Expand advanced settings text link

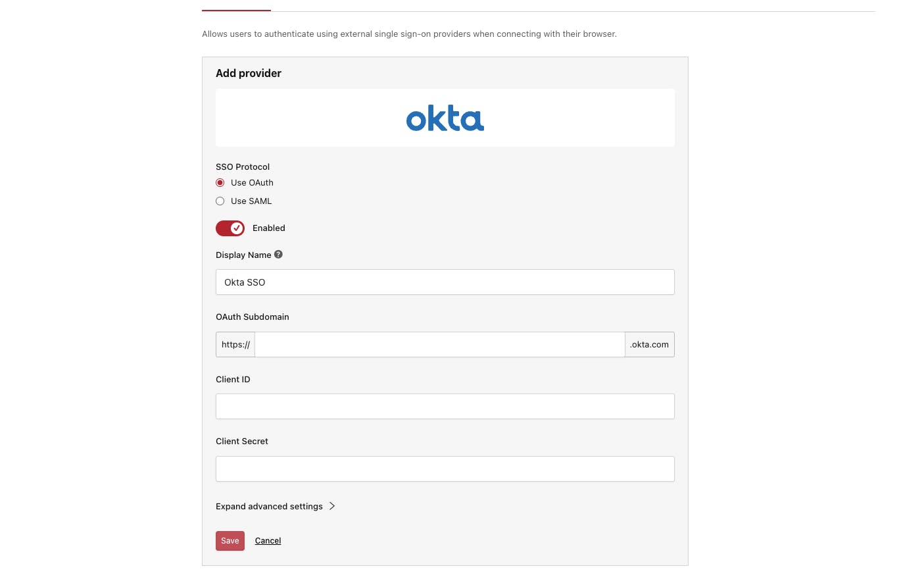269,507
